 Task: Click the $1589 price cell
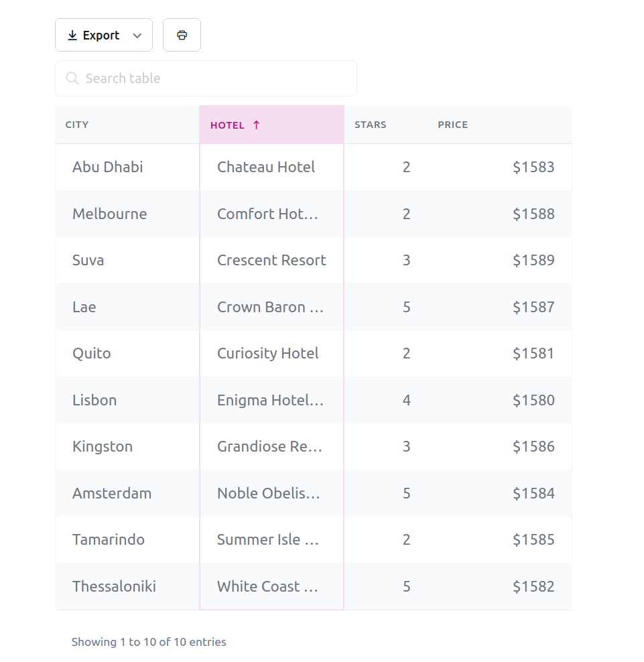(499, 260)
